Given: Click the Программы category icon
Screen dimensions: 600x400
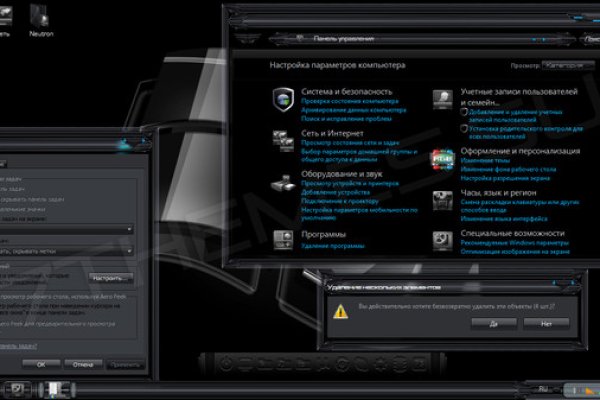Looking at the screenshot, I should [x=282, y=240].
